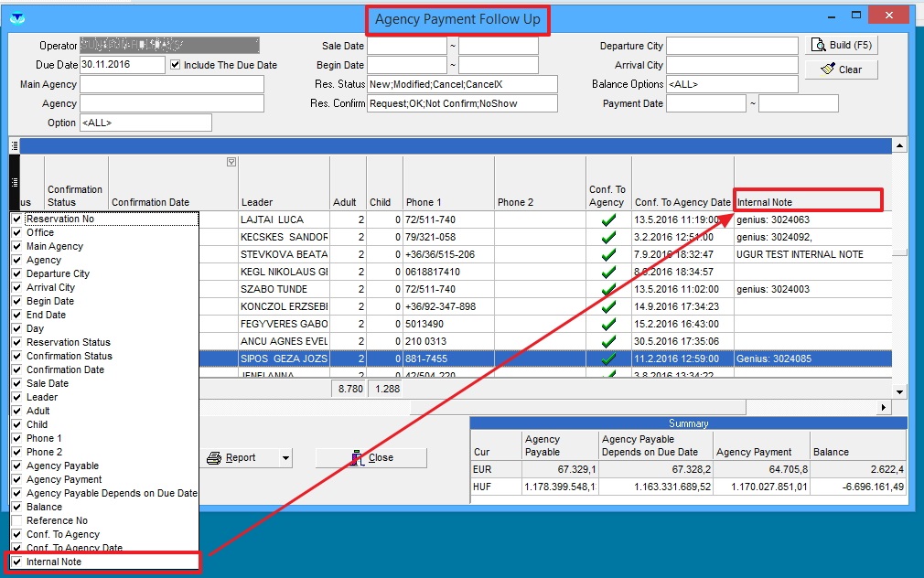
Task: Open the Report button dropdown arrow
Action: coord(285,458)
